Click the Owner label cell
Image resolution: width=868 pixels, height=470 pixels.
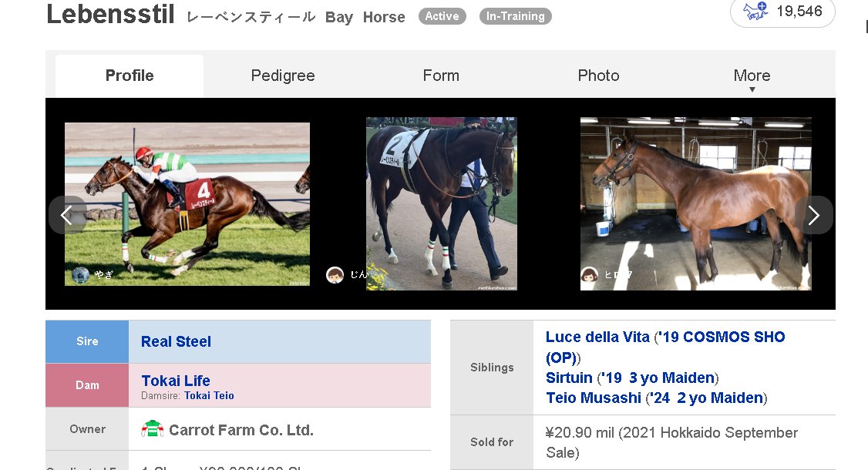point(87,429)
